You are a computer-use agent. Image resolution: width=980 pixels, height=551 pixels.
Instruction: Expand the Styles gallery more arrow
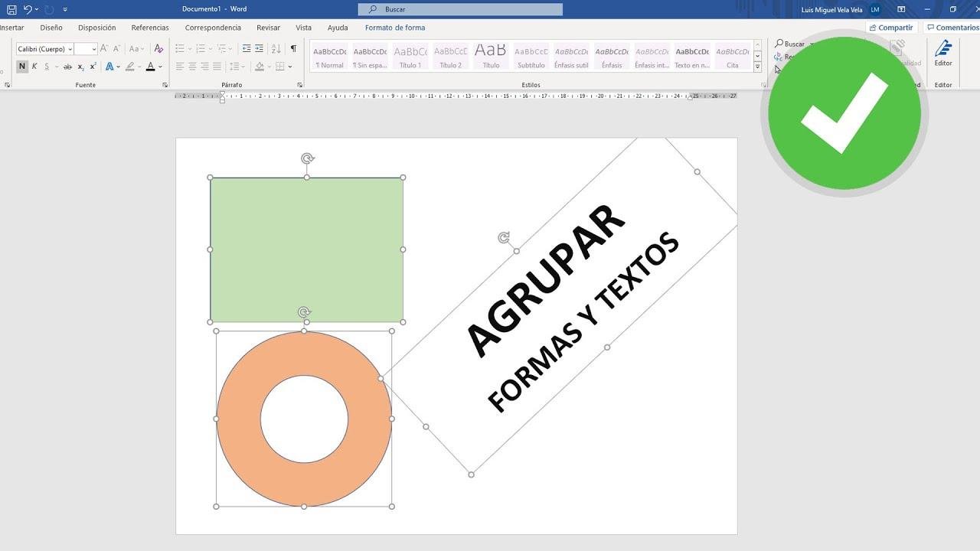click(757, 67)
